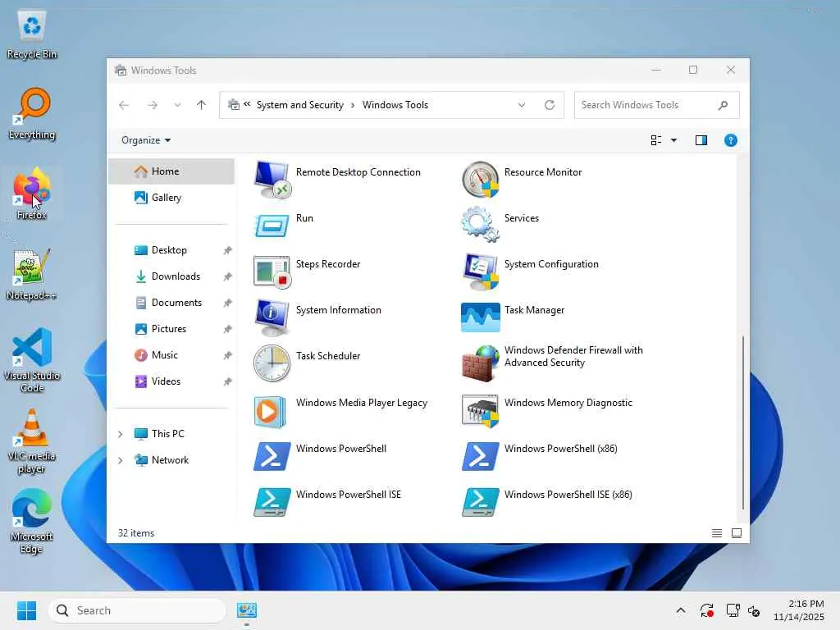Click the Microsoft Edge desktop shortcut
Image resolution: width=840 pixels, height=630 pixels.
(32, 522)
